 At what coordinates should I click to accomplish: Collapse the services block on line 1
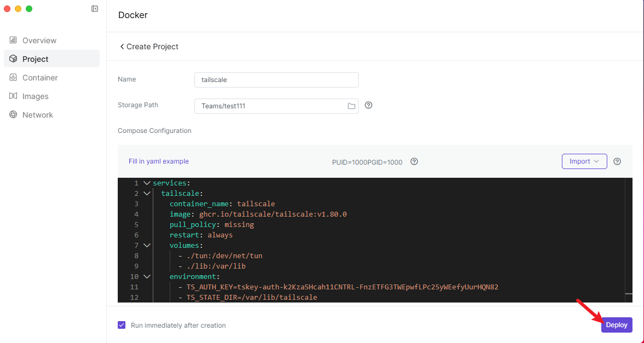pyautogui.click(x=146, y=183)
